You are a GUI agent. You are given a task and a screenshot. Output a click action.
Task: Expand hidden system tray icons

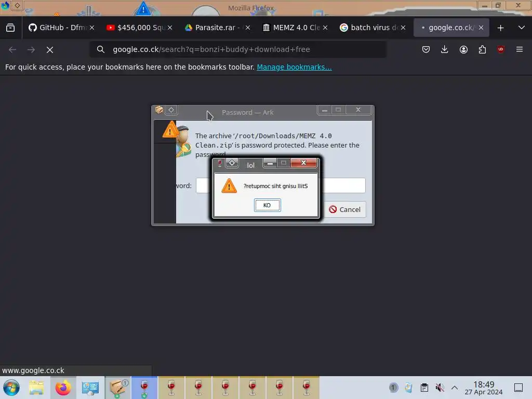click(x=455, y=388)
